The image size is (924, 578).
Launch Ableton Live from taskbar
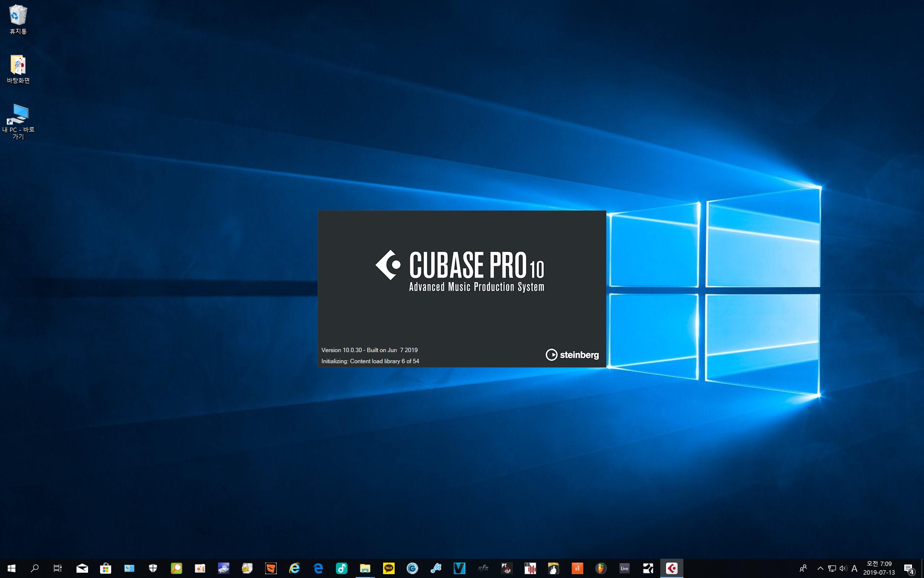[625, 568]
